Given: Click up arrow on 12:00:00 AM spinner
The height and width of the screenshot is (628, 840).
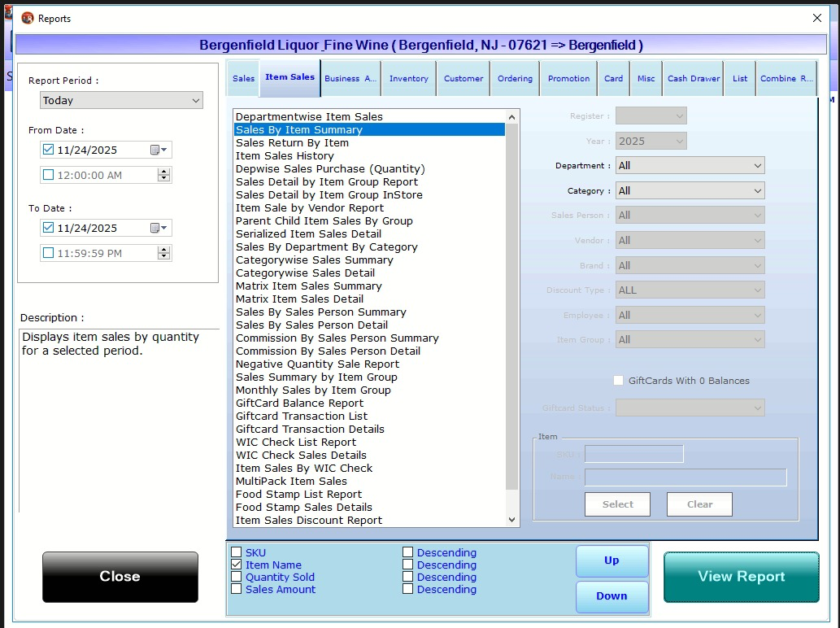Looking at the screenshot, I should tap(164, 172).
